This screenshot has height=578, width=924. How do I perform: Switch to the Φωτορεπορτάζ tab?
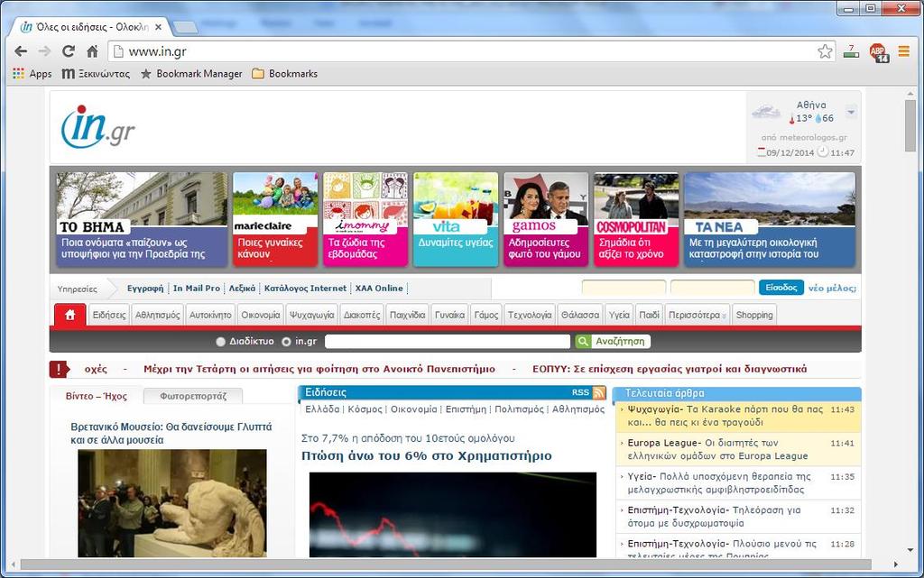click(x=193, y=396)
